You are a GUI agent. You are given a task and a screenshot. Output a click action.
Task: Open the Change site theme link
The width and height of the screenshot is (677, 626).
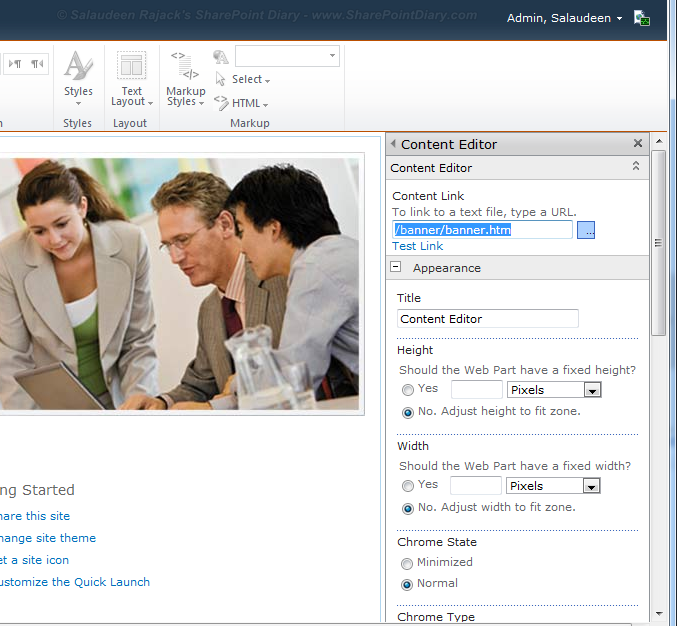coord(47,538)
